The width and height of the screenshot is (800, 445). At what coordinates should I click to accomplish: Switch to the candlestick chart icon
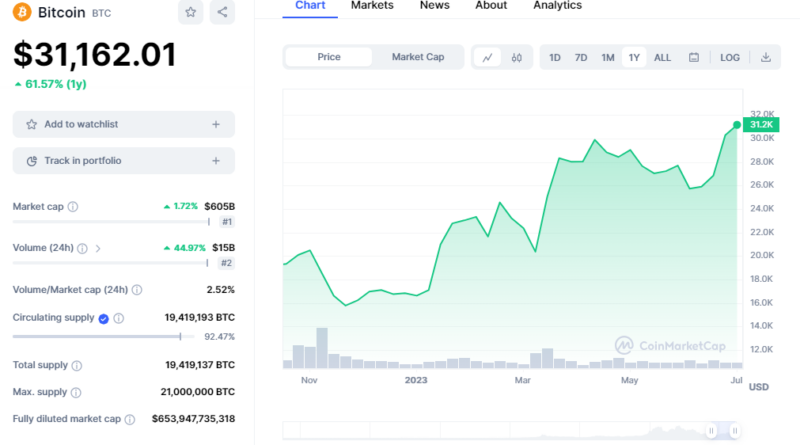click(516, 57)
